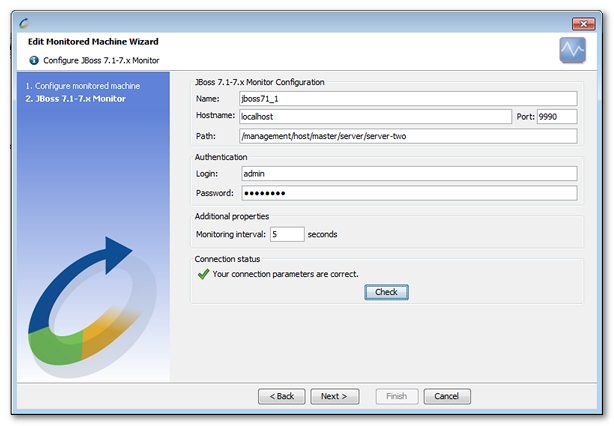The height and width of the screenshot is (426, 614).
Task: Cancel the wizard
Action: tap(447, 396)
